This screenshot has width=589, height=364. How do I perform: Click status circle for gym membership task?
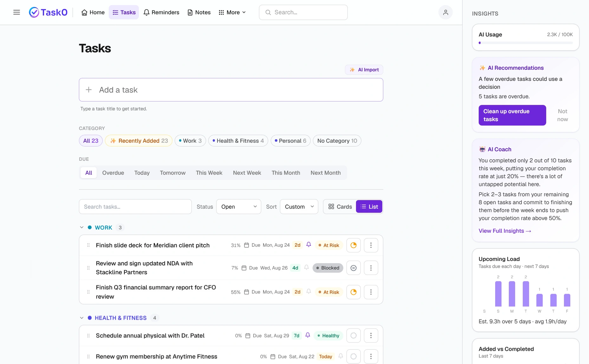[x=353, y=356]
